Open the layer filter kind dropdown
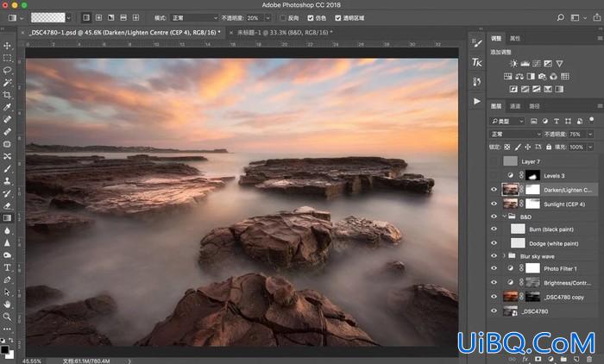 click(507, 122)
